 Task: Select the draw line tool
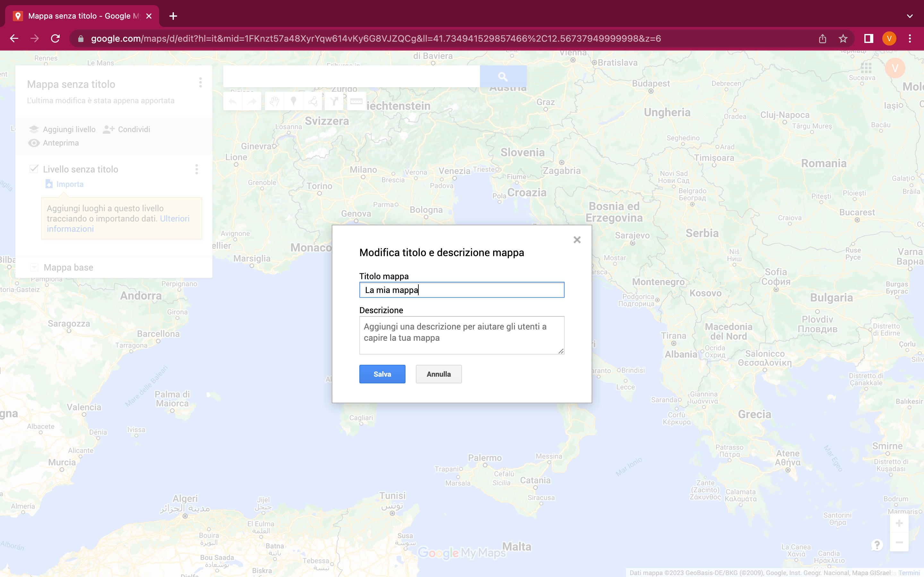[313, 101]
